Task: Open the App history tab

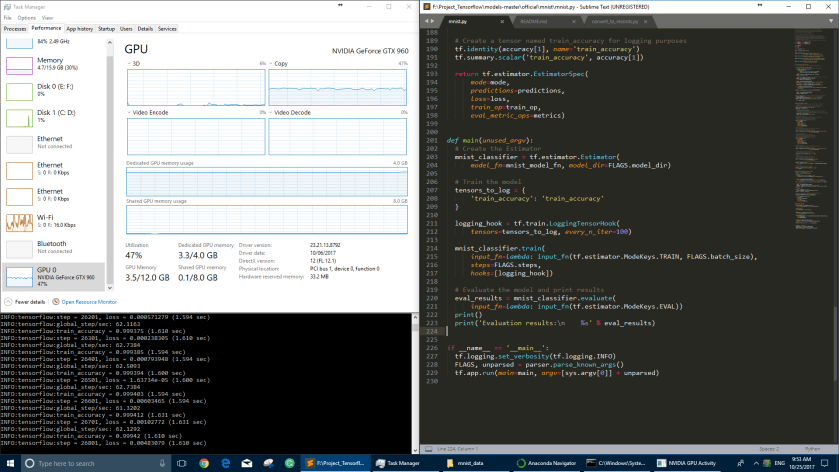Action: coord(79,29)
